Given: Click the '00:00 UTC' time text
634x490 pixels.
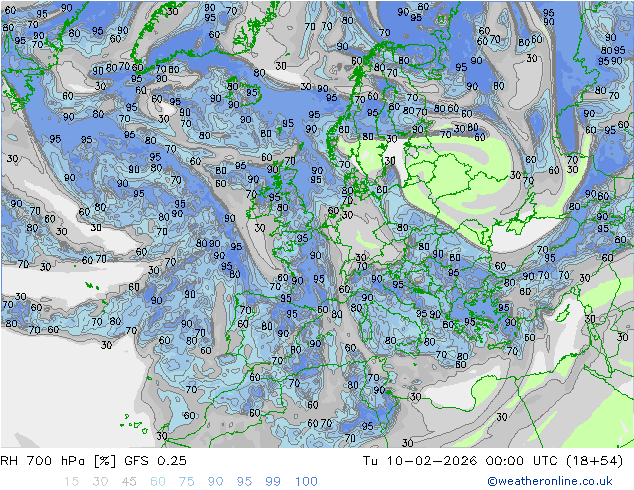Looking at the screenshot, I should tap(522, 460).
